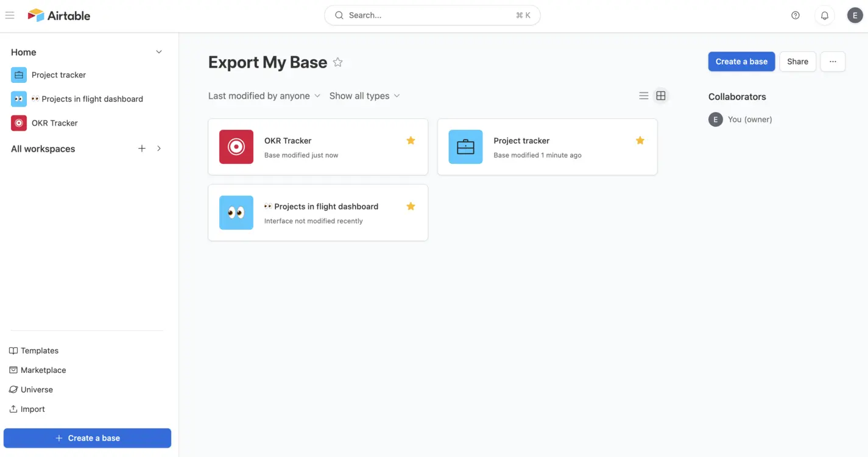
Task: Unstar the OKR Tracker base card
Action: coord(411,141)
